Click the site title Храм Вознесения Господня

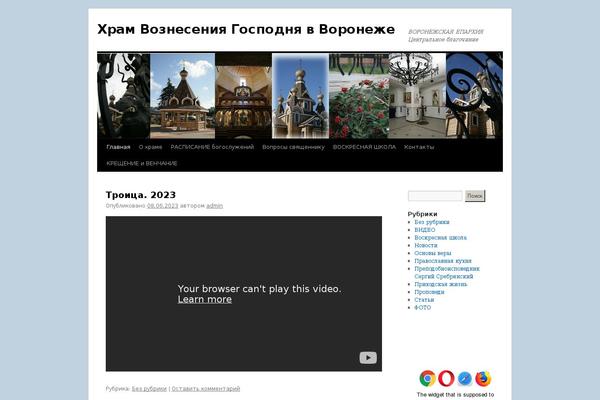(246, 29)
